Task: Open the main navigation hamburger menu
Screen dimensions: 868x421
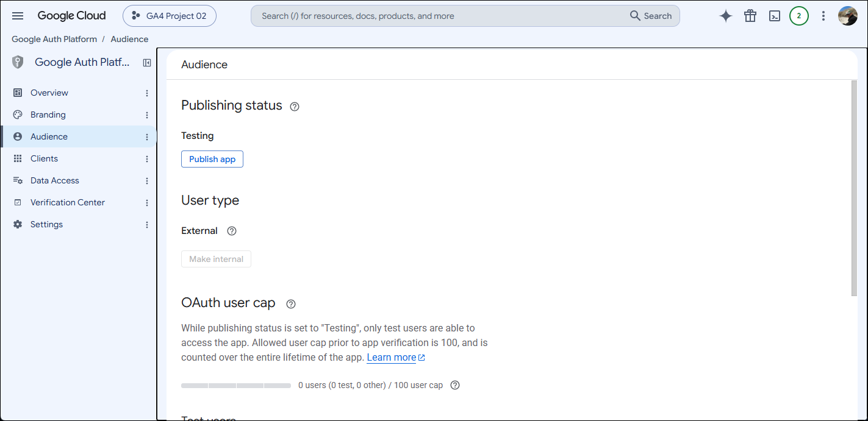Action: 18,16
